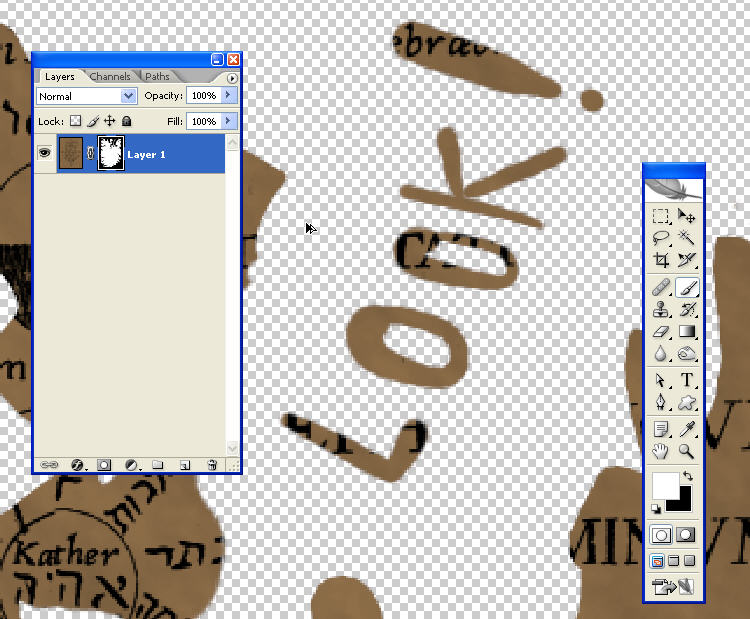Select Layer 1 mask thumbnail

110,153
